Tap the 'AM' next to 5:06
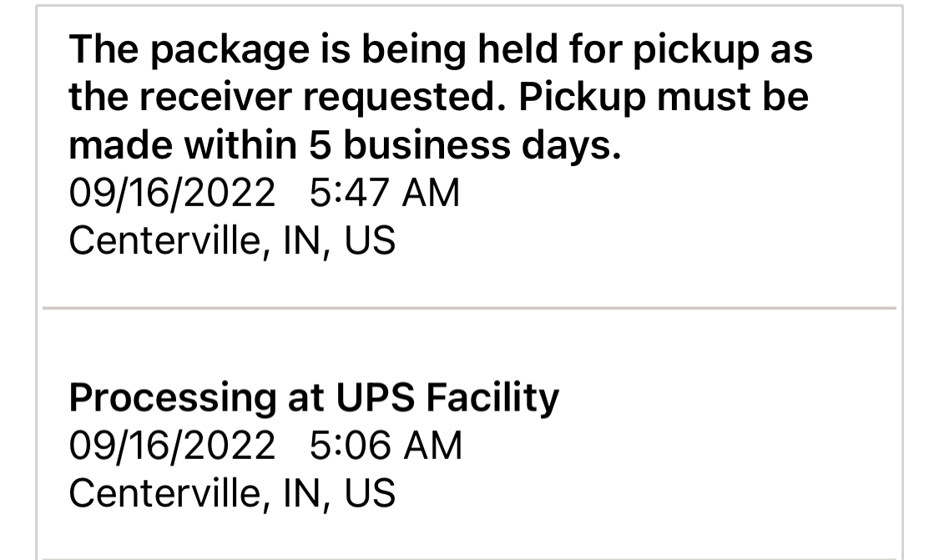Screen dimensions: 939x560 coord(432,445)
